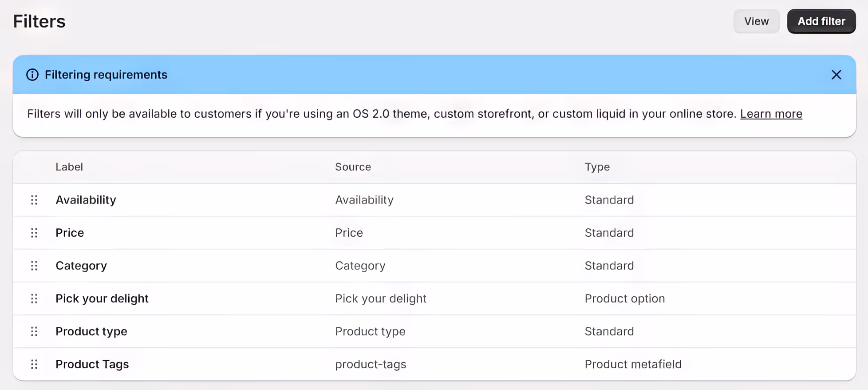Screen dimensions: 868x390
Task: Open the Category filter label
Action: (81, 266)
